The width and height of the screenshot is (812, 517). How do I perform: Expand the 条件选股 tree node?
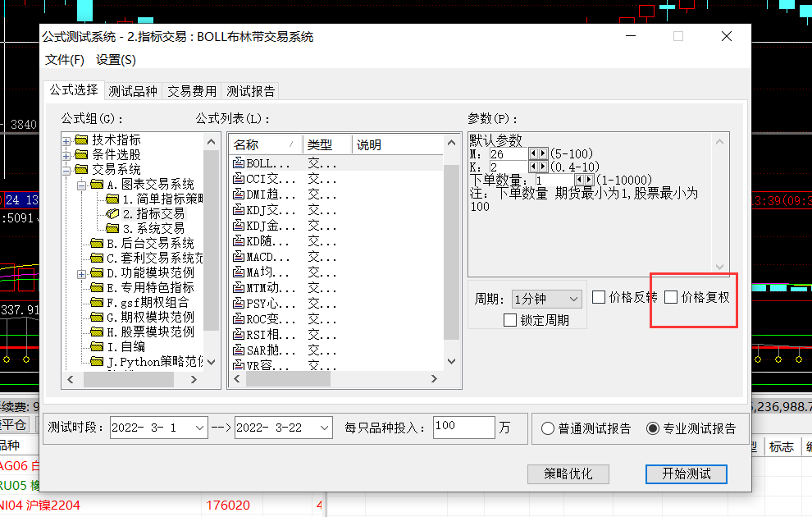coord(66,155)
